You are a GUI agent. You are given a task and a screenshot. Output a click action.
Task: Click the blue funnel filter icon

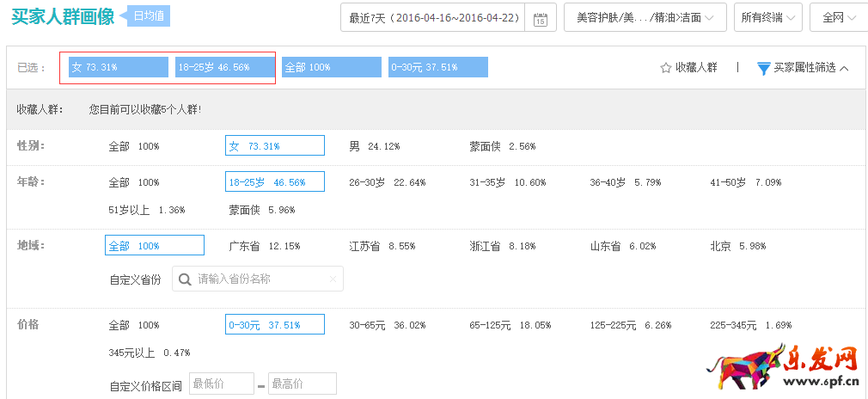click(x=763, y=68)
